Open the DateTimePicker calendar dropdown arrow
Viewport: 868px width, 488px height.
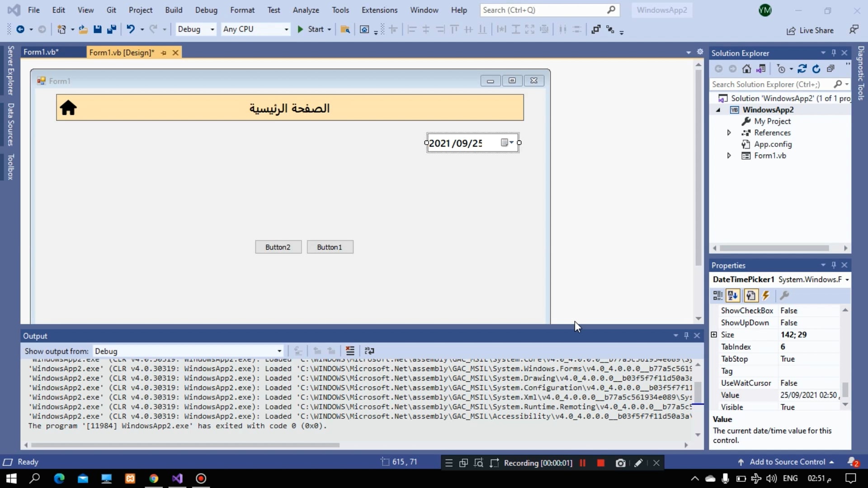pyautogui.click(x=511, y=142)
